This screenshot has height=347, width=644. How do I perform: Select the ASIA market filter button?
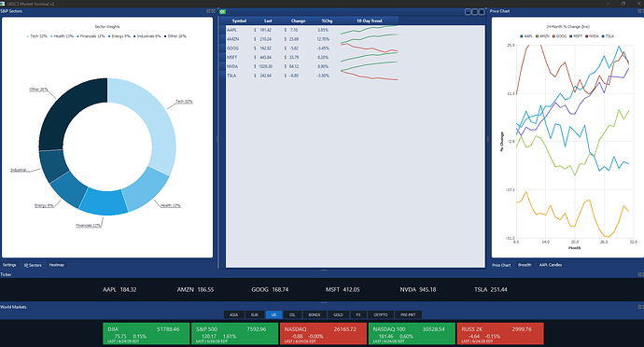click(x=233, y=314)
